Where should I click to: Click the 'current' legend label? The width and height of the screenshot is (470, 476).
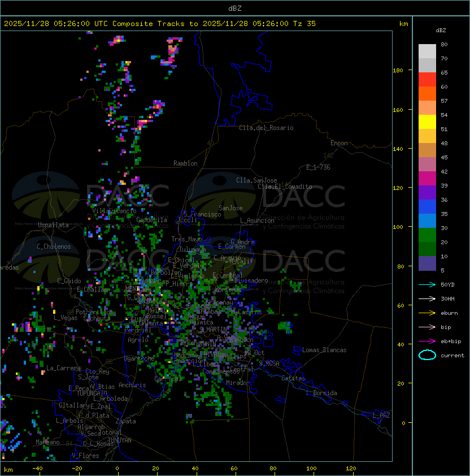click(452, 356)
